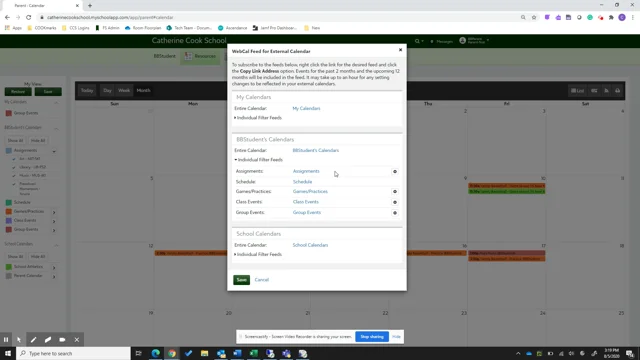
Task: Click the plus icon beside Games/Practices feed
Action: [395, 192]
